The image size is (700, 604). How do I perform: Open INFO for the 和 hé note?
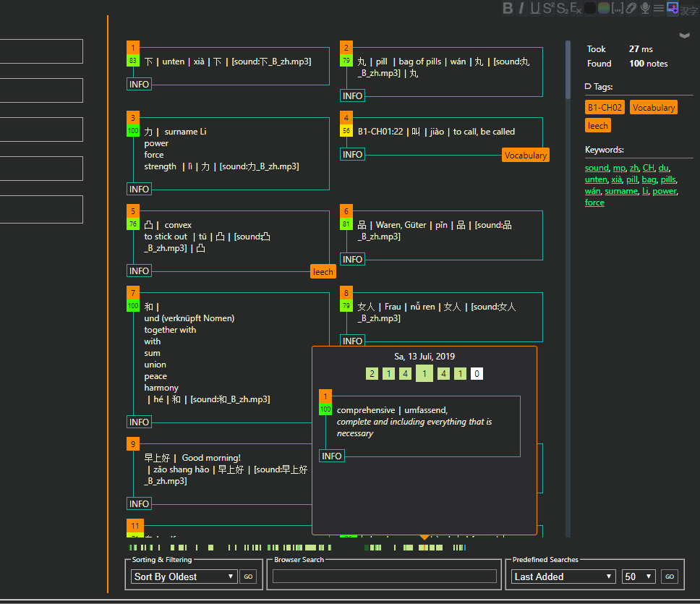coord(139,422)
